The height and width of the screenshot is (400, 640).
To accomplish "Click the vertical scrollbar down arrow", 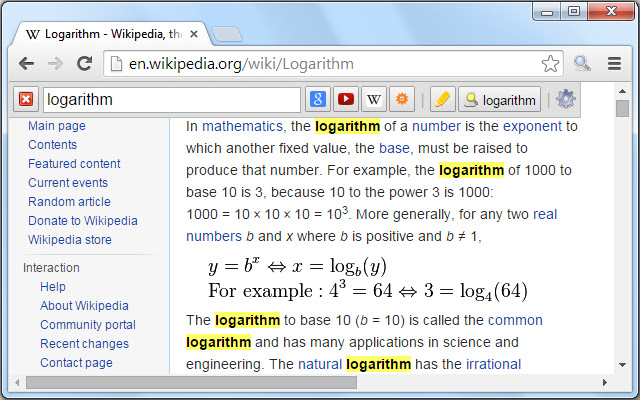I will tap(622, 365).
